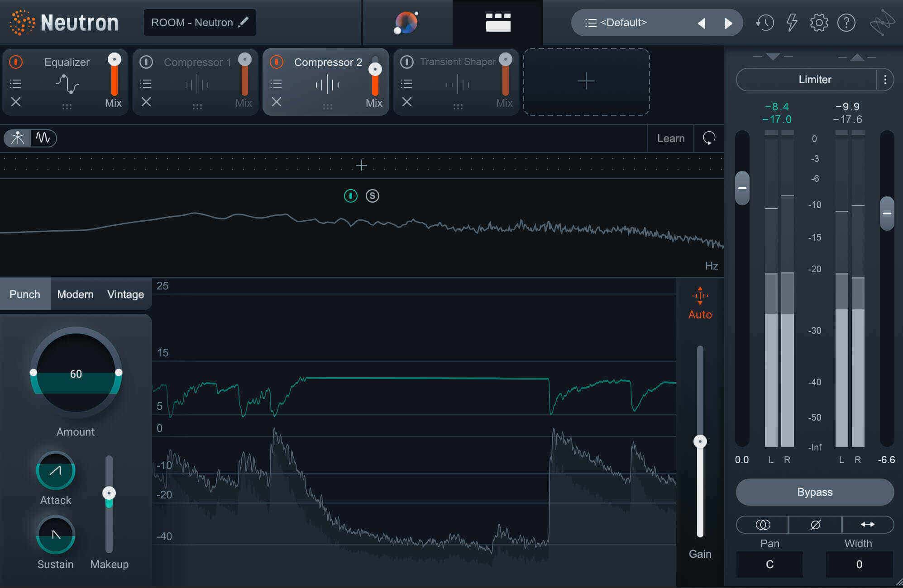Open Compressor 2 module presets list
903x588 pixels.
pos(277,84)
